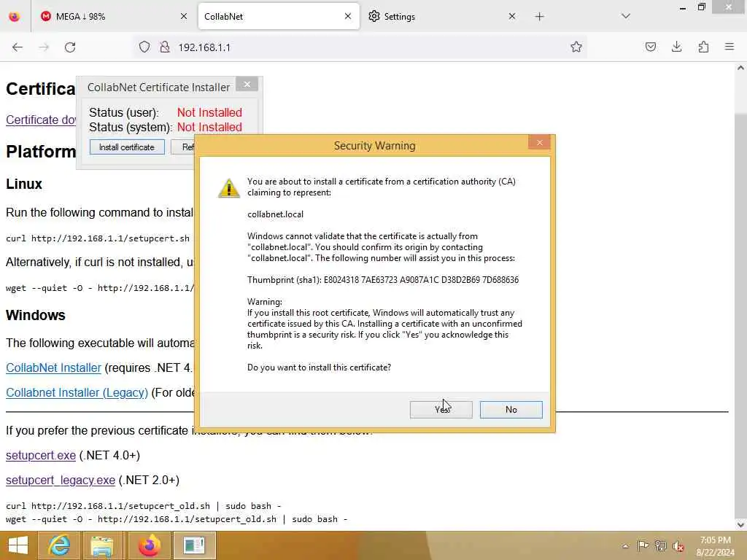The width and height of the screenshot is (747, 560).
Task: Open File Explorer from the taskbar
Action: tap(102, 545)
